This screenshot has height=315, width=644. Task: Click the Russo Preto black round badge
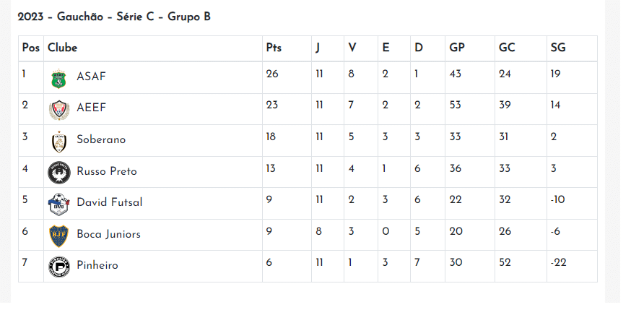pos(59,173)
